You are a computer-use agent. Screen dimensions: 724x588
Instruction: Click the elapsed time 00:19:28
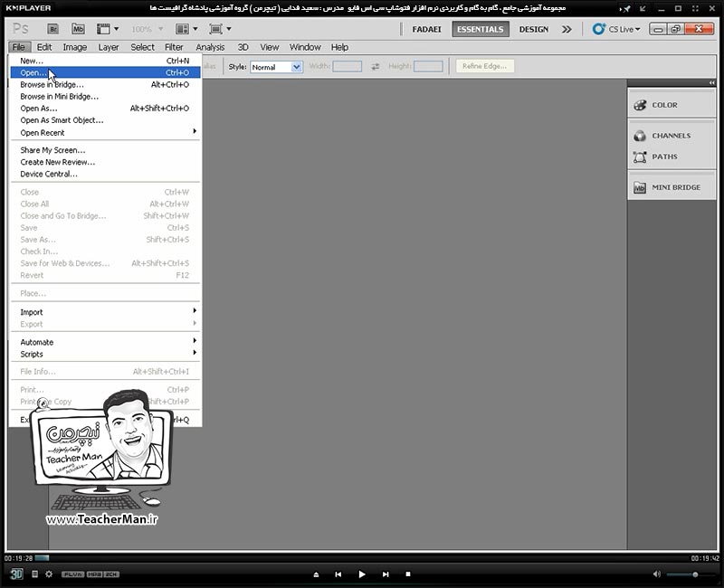18,558
